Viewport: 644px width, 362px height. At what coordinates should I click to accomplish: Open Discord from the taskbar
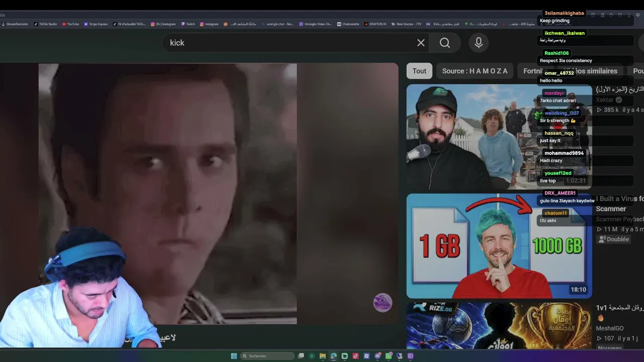pos(377,356)
